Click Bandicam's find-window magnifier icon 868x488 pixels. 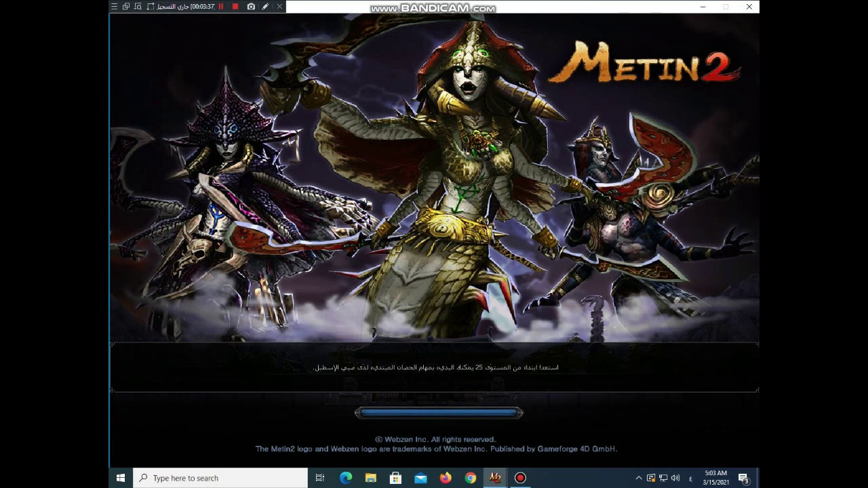(138, 7)
